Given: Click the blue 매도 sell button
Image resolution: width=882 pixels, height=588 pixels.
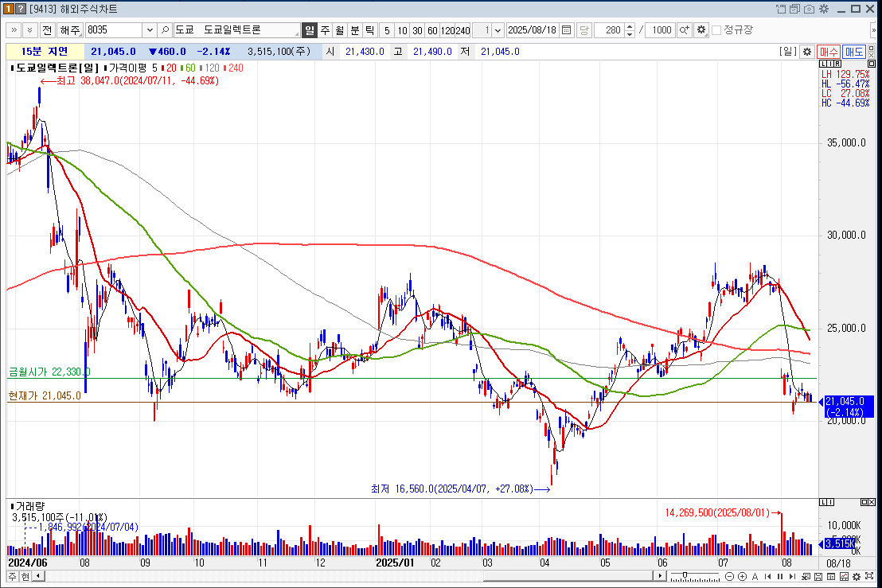Looking at the screenshot, I should [854, 52].
